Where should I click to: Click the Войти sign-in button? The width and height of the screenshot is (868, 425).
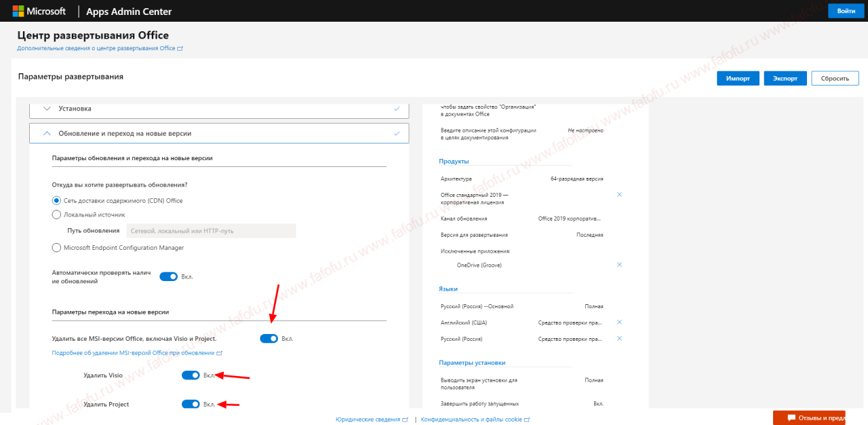pos(846,11)
